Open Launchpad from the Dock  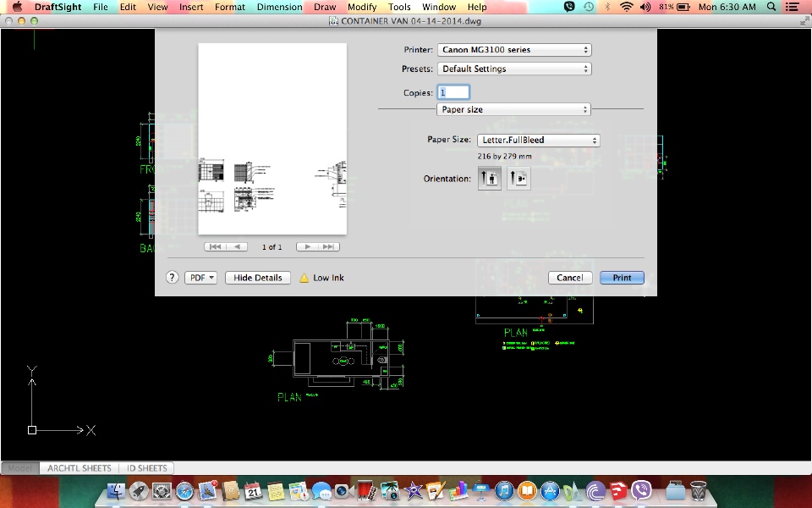tap(139, 490)
